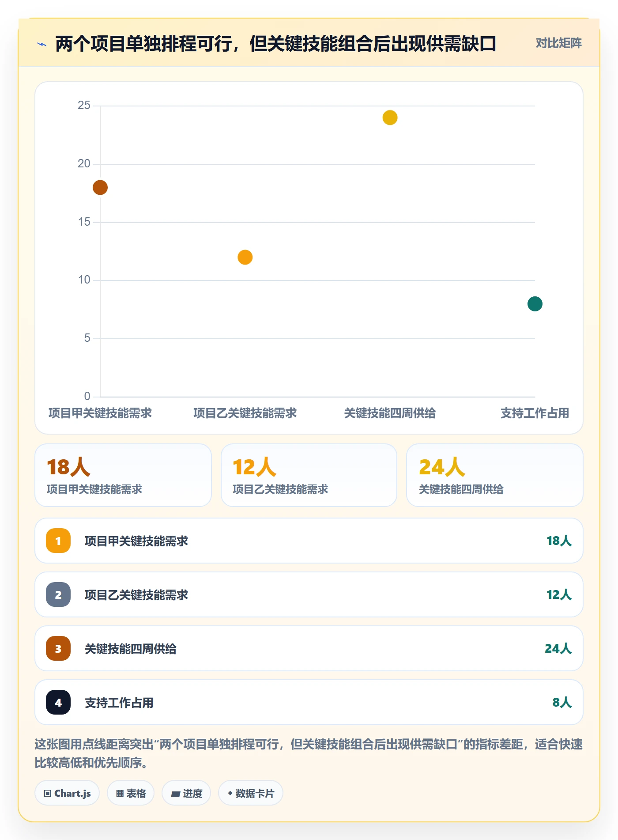This screenshot has width=618, height=840.
Task: Select the 24人 关键技能四周供给 summary card
Action: pyautogui.click(x=495, y=475)
